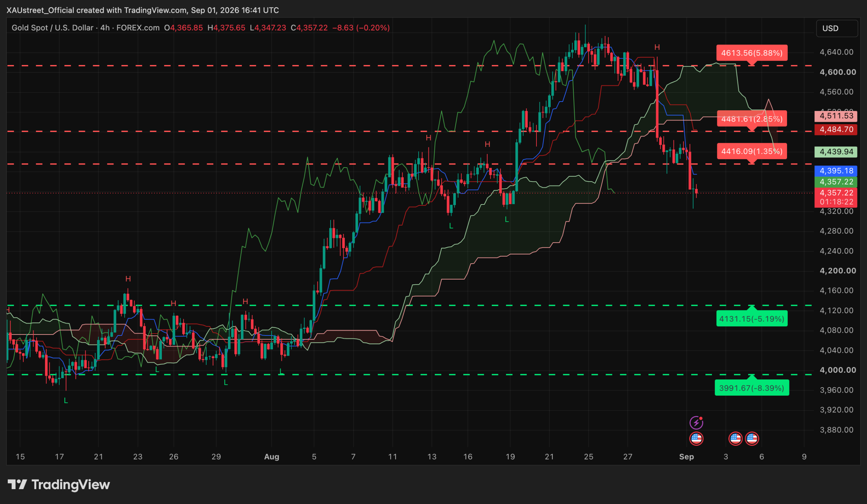The image size is (867, 504).
Task: Click the TradingView logo at bottom left
Action: pos(59,485)
